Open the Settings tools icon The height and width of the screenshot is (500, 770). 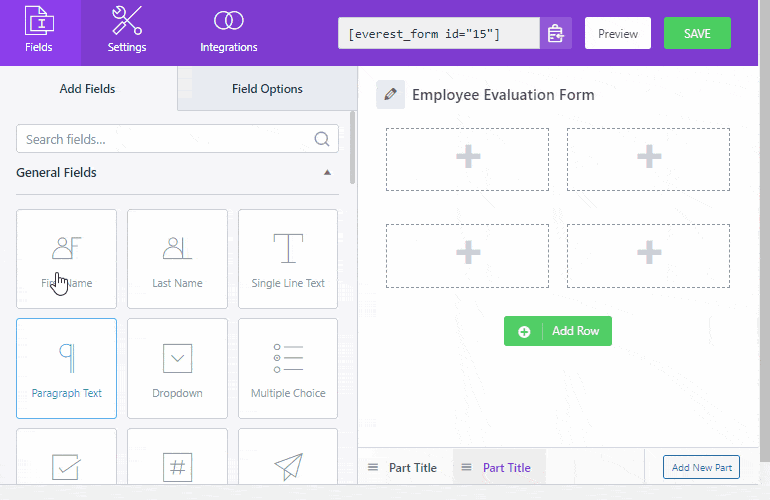point(127,21)
